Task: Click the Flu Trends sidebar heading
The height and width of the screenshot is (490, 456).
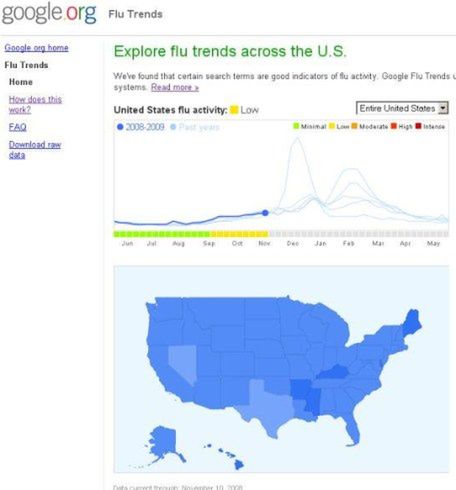Action: pos(26,65)
